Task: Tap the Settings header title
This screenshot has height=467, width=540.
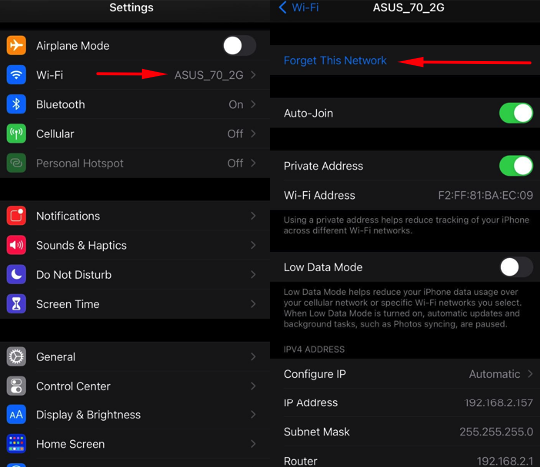Action: (x=131, y=8)
